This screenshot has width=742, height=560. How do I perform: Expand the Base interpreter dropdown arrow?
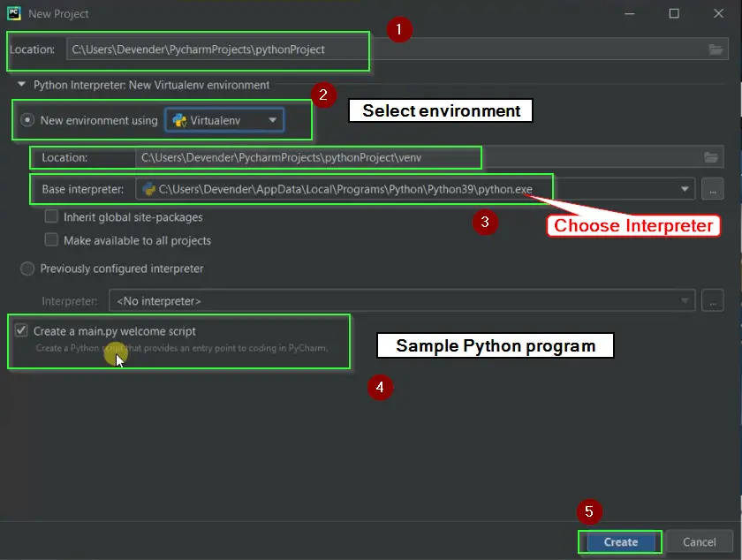point(685,189)
